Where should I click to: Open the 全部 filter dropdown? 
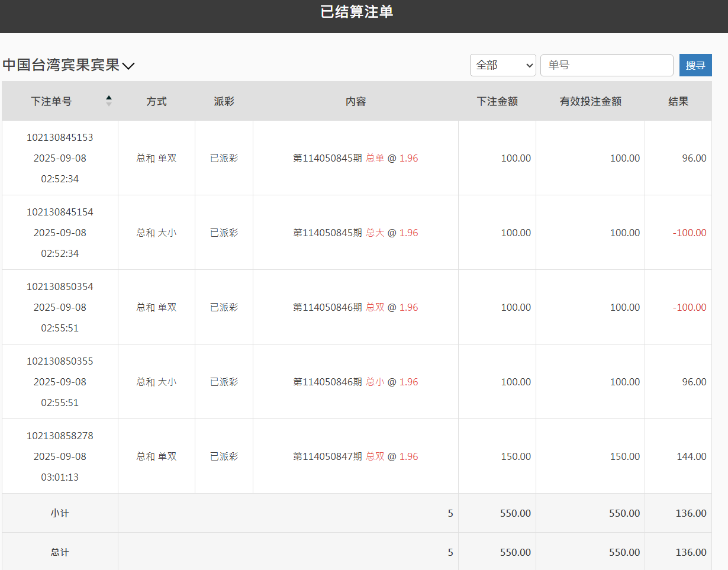502,65
